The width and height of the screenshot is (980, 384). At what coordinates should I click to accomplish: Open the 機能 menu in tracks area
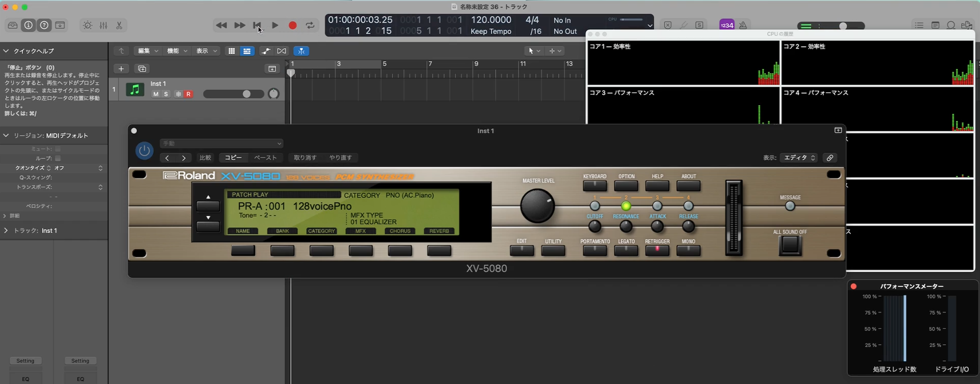(x=176, y=51)
